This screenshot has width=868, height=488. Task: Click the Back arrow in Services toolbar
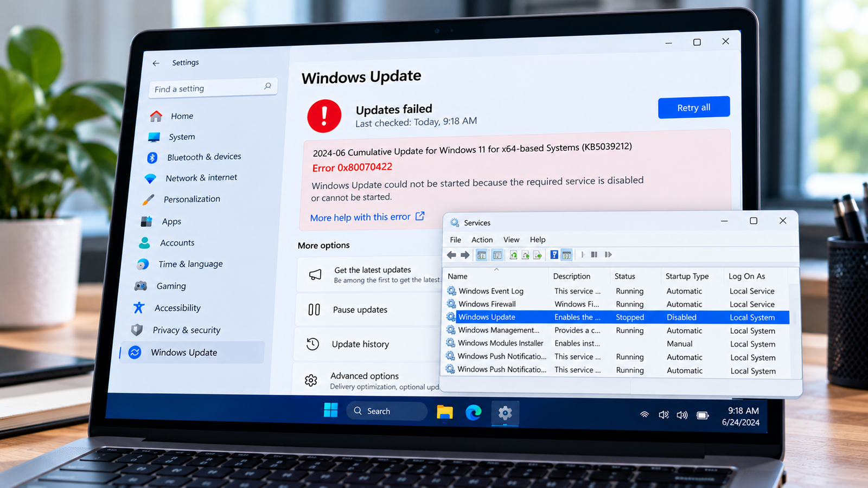click(451, 255)
